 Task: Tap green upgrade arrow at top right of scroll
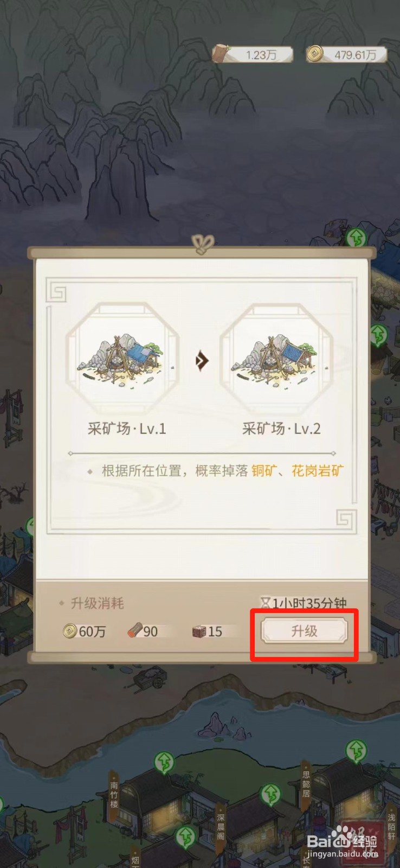point(356,238)
